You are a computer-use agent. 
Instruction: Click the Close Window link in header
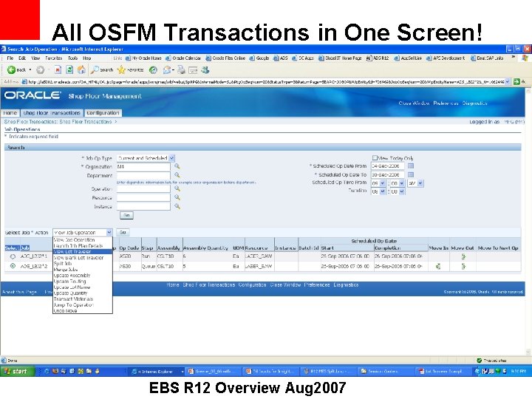[414, 103]
